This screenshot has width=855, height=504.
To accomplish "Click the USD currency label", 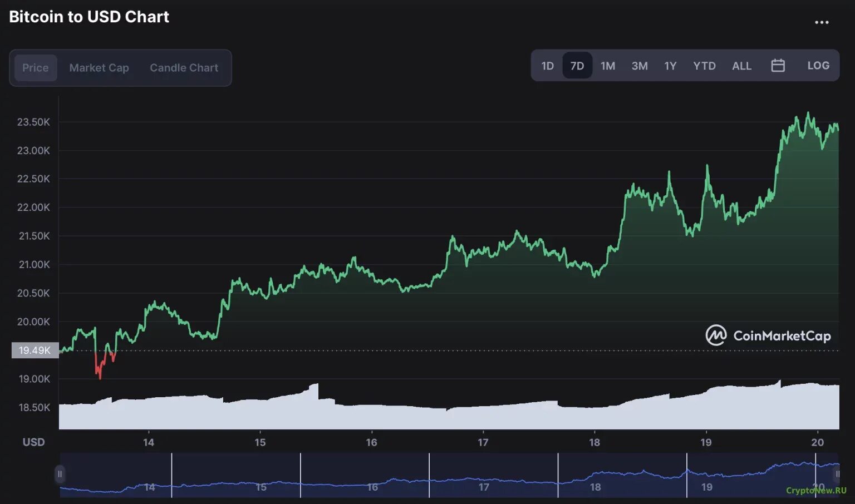I will click(33, 442).
